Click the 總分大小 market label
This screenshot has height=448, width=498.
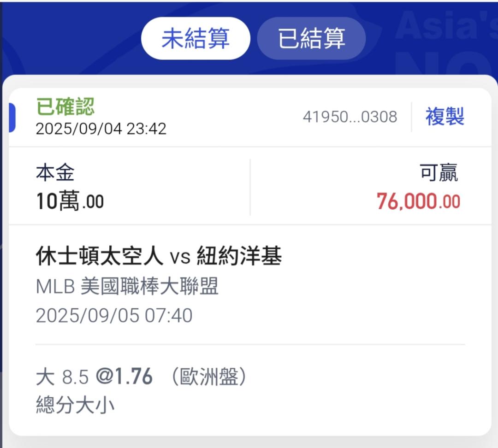75,405
